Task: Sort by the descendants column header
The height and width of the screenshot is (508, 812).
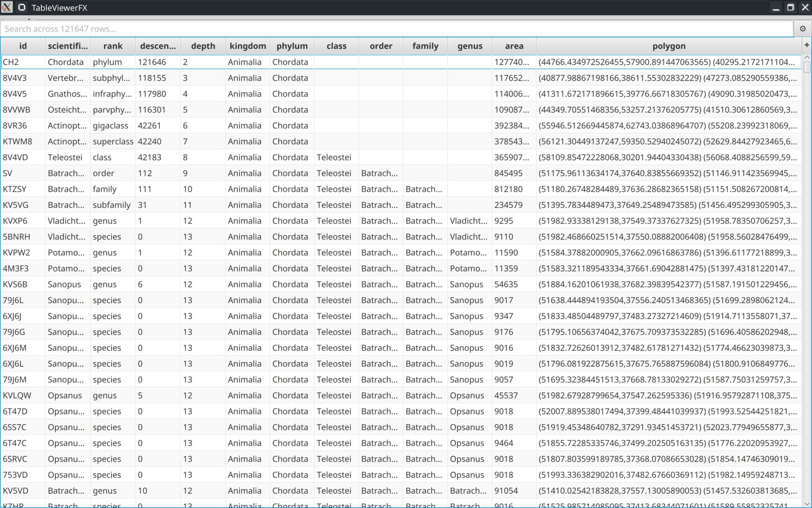Action: (x=158, y=46)
